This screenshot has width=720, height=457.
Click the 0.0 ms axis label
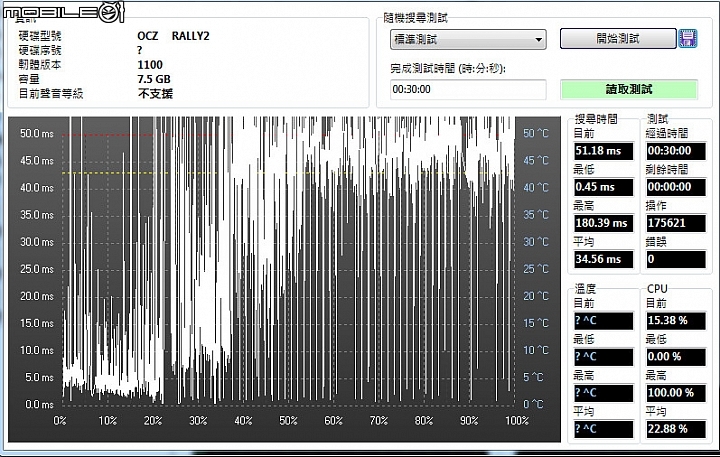(x=39, y=405)
